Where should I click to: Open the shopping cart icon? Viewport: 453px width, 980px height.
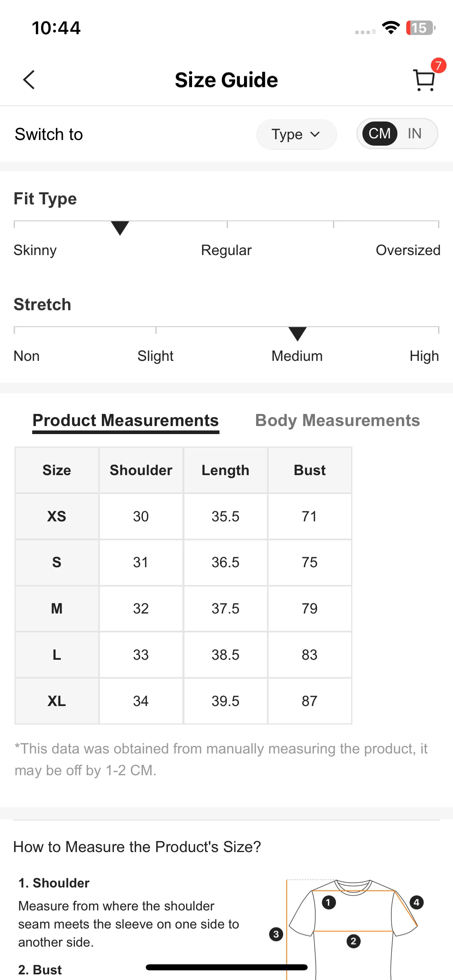pyautogui.click(x=424, y=80)
